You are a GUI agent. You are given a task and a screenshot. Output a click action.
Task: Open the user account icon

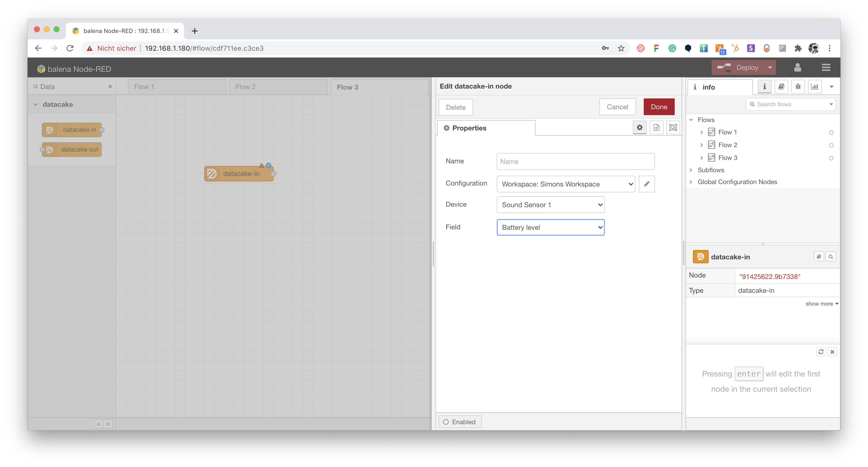pos(798,67)
